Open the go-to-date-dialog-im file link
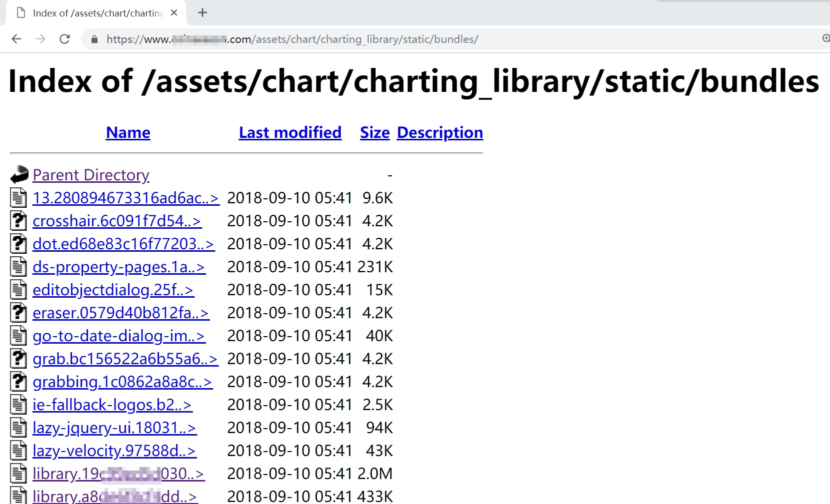Screen dimensions: 830x504 (119, 336)
